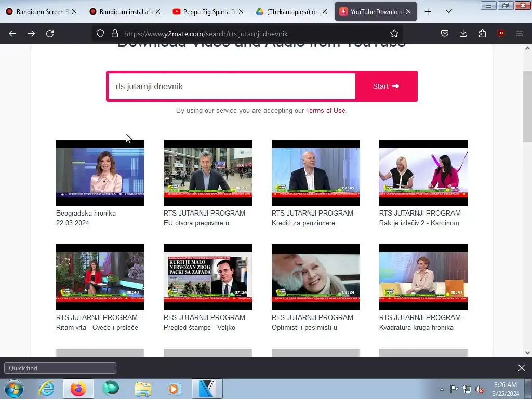Viewport: 532px width, 399px height.
Task: Focus the search box containing rts jutarnji dnevnik
Action: [x=231, y=86]
